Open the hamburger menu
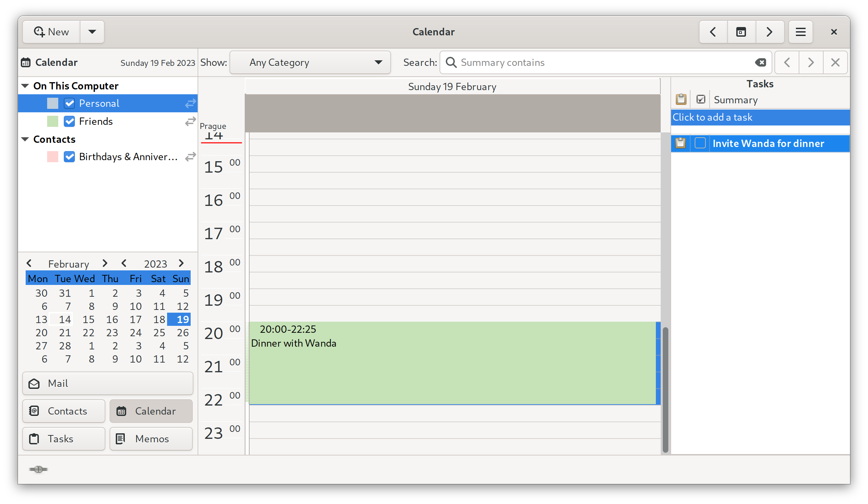Screen dimensions: 868x504 click(x=800, y=32)
